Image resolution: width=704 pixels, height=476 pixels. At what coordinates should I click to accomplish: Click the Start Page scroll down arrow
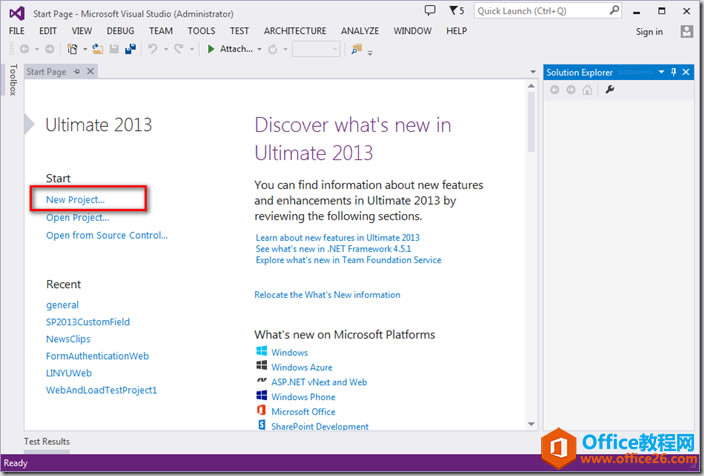pyautogui.click(x=532, y=424)
